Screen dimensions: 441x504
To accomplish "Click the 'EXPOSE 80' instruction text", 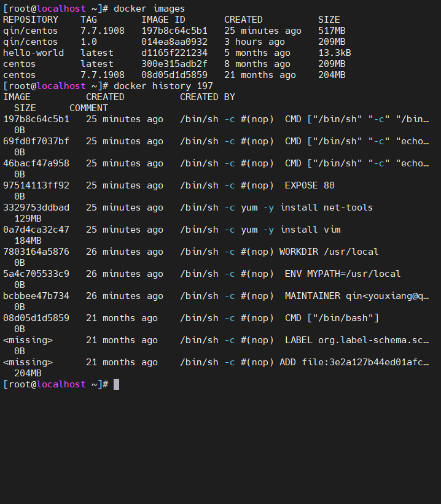I will point(310,185).
